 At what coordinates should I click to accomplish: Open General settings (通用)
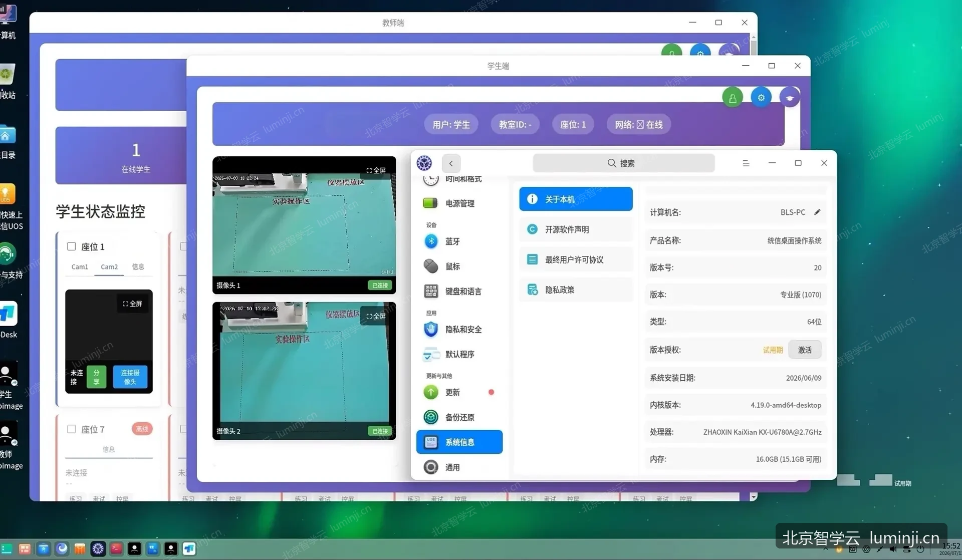(459, 467)
